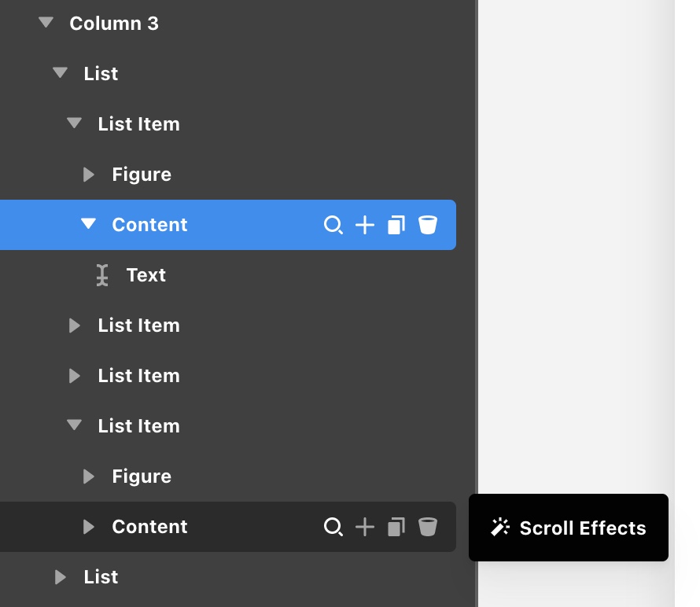
Task: Click the search icon on selected Content row
Action: point(333,226)
